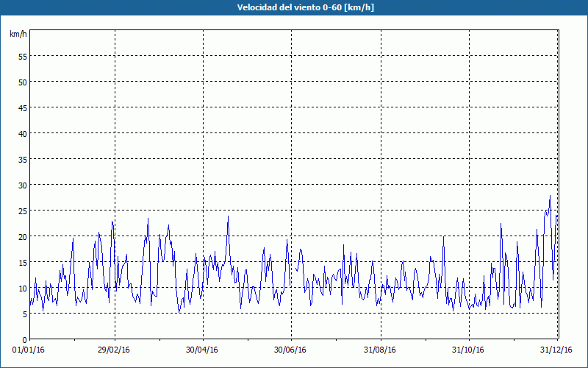Viewport: 588px width, 368px height.
Task: Click the 55 y-axis label
Action: click(x=23, y=57)
